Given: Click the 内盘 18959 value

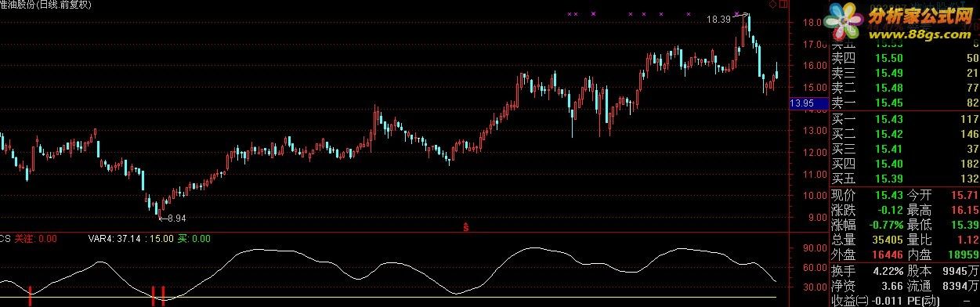Looking at the screenshot, I should tap(963, 255).
